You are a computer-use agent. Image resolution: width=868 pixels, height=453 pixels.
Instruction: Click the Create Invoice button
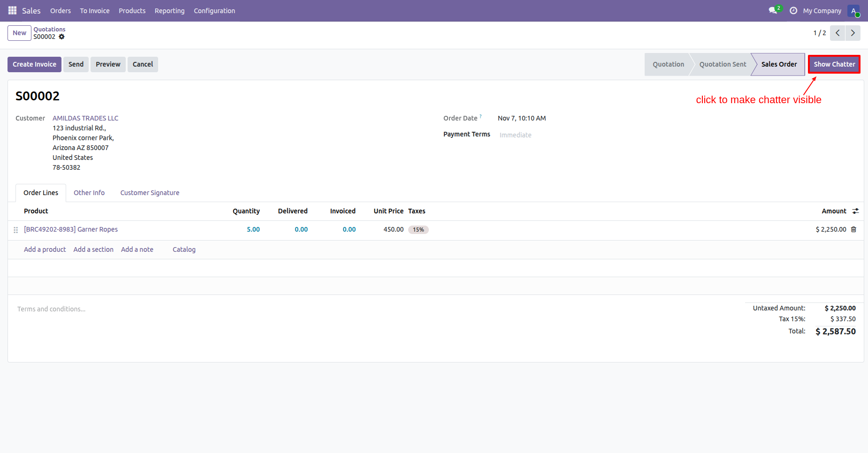click(34, 64)
